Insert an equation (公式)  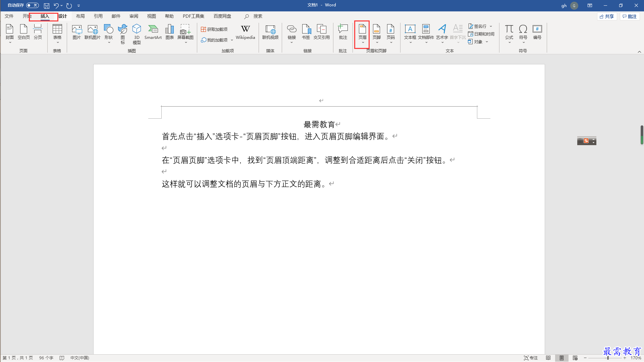[x=509, y=34]
